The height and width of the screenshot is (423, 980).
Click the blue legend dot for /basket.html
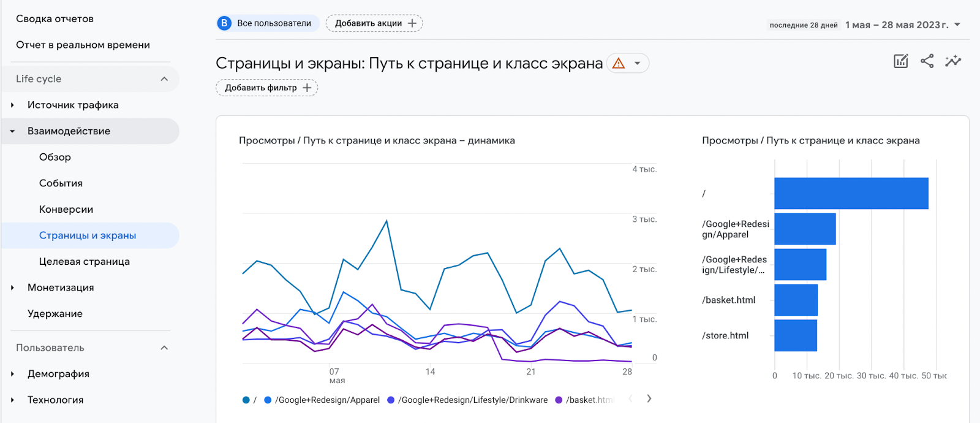pyautogui.click(x=558, y=400)
